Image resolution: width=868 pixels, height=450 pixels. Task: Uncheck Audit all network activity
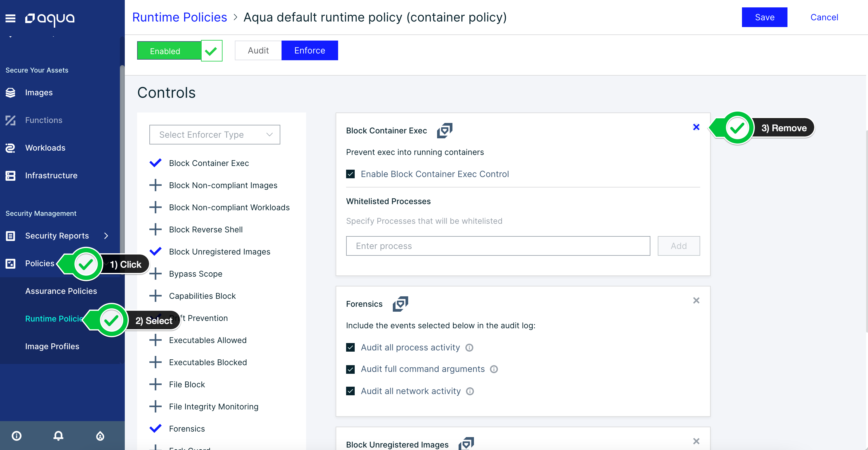(x=350, y=391)
